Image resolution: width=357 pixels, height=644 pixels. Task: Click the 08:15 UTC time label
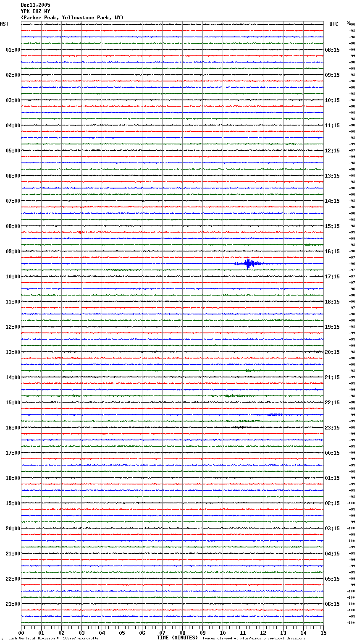[x=332, y=50]
